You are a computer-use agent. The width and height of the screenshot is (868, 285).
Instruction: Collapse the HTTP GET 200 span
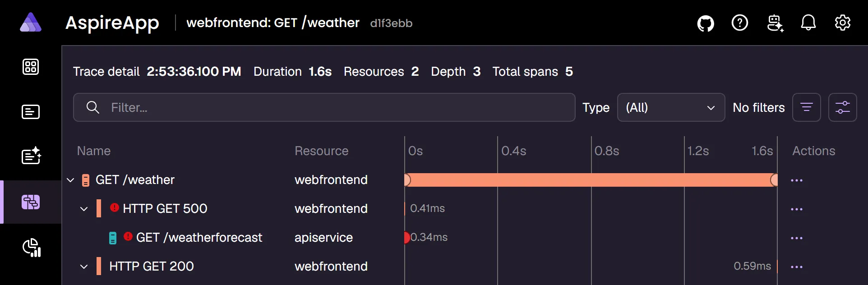point(84,267)
